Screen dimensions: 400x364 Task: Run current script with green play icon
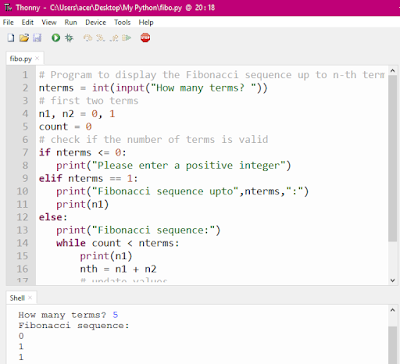coord(56,38)
